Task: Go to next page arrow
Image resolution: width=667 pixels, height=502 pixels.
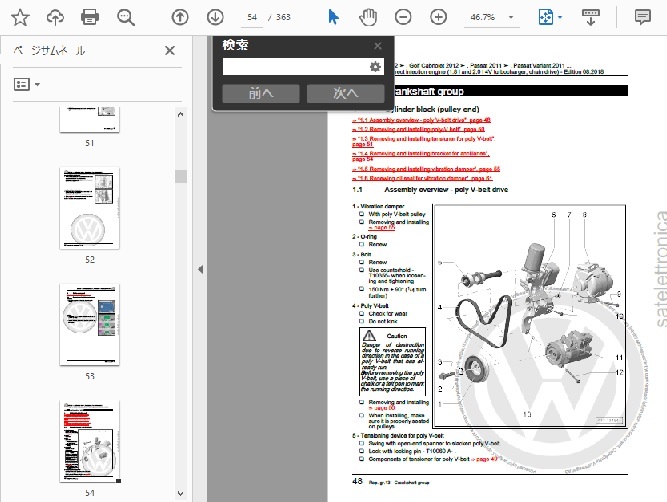Action: (215, 17)
